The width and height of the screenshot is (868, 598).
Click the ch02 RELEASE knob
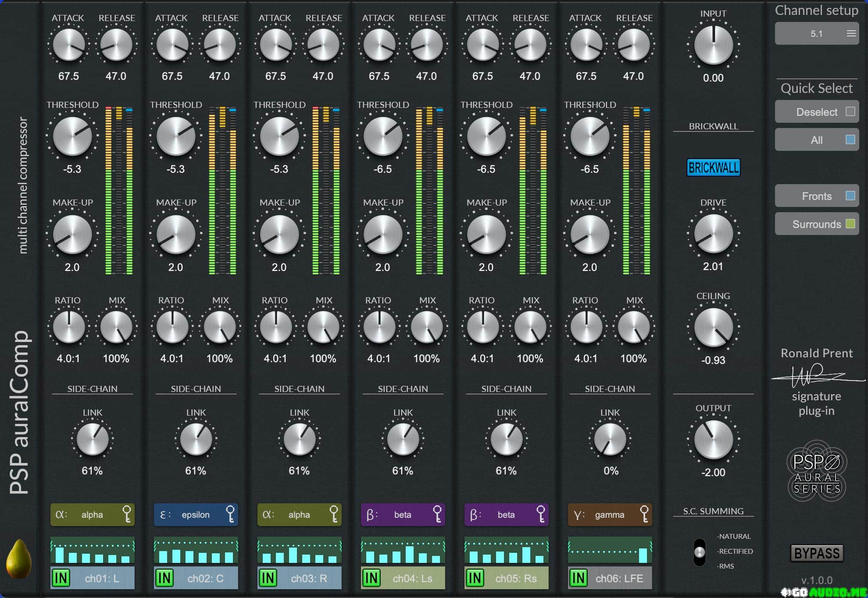[x=219, y=45]
